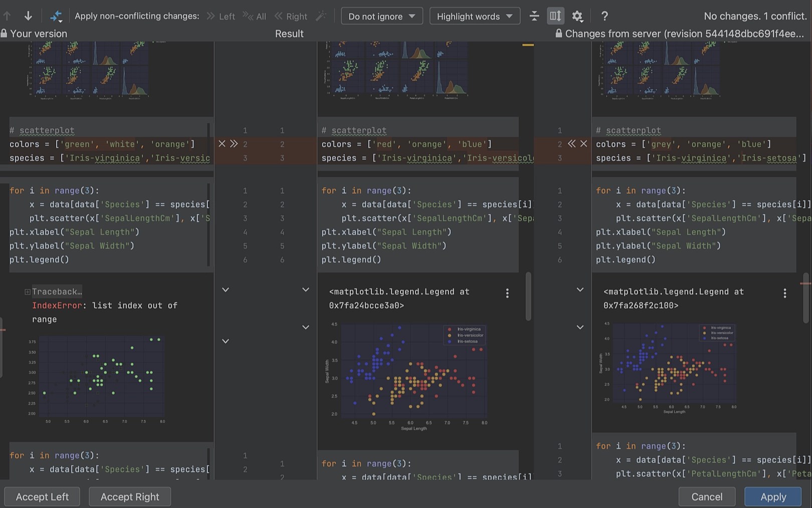Apply server change with left-chevrons icon
The image size is (812, 508).
(x=571, y=144)
